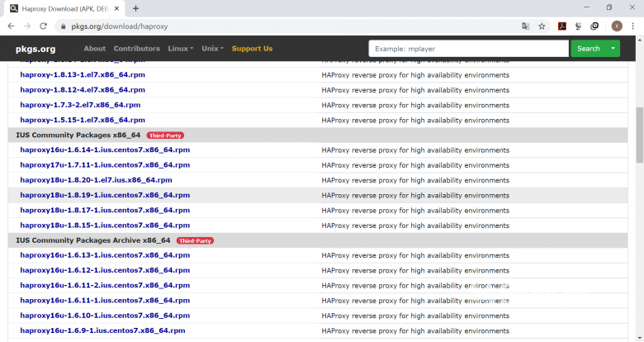Go to the pkgs.org home logo
Image resolution: width=644 pixels, height=342 pixels.
coord(36,49)
